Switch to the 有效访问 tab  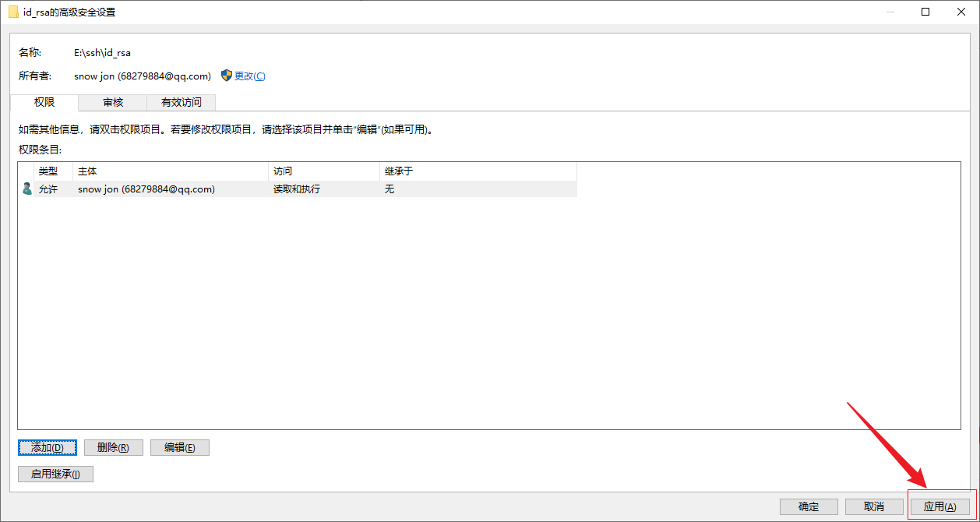(181, 102)
